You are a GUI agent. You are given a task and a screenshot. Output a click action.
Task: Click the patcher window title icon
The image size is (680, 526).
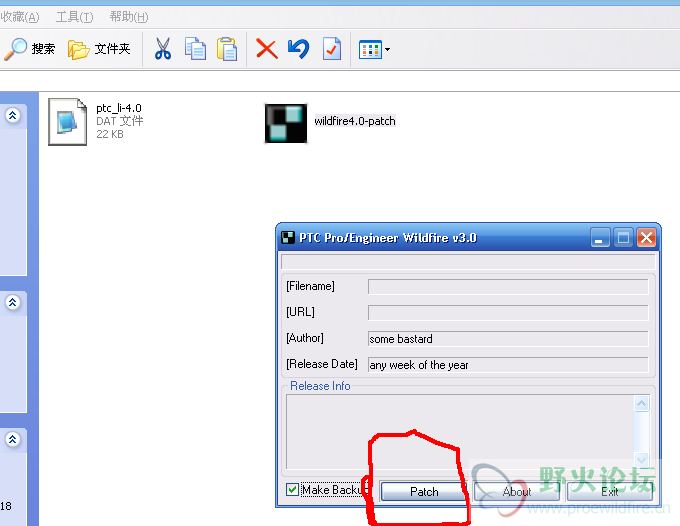pos(288,238)
